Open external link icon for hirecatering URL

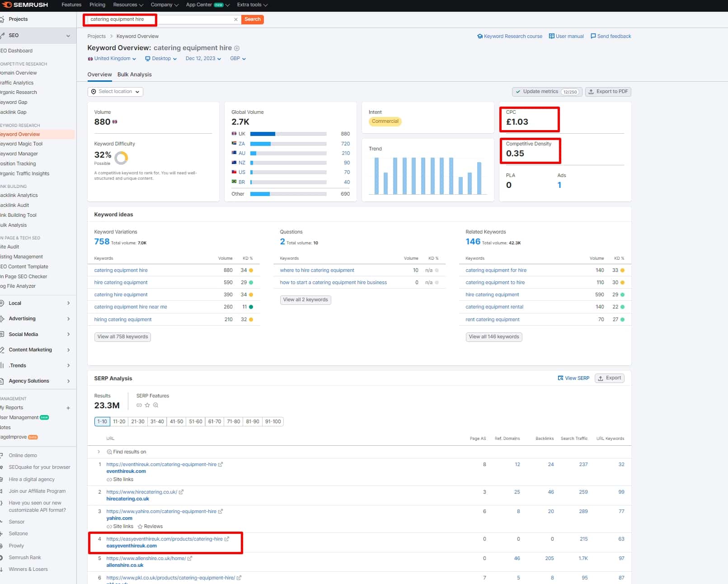[181, 492]
